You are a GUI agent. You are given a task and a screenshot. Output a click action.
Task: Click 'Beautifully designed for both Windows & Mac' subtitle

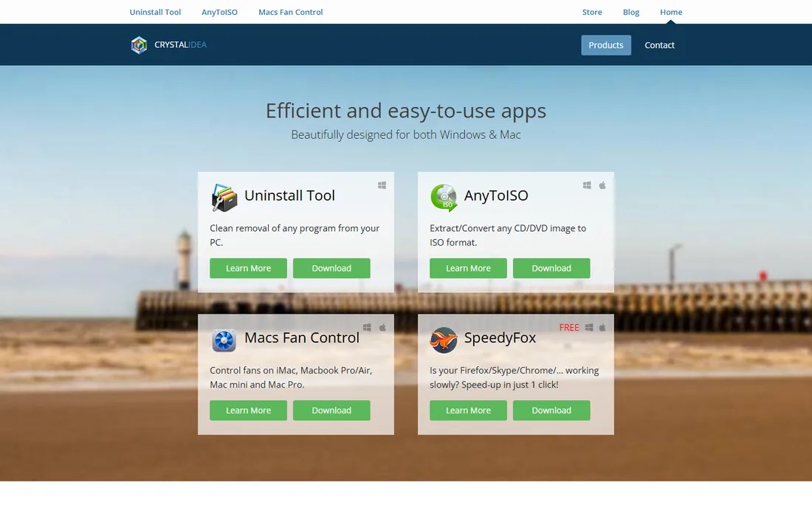click(x=406, y=134)
